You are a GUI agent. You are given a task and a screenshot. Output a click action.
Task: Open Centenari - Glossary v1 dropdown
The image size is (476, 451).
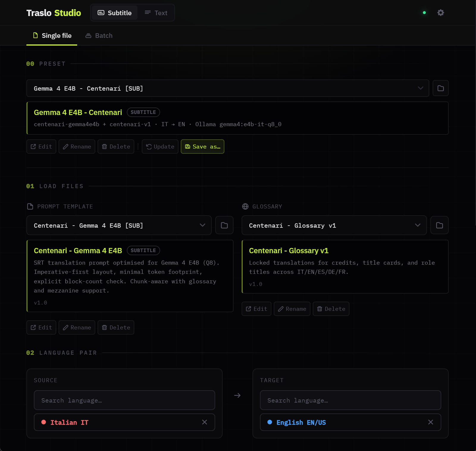coord(334,225)
